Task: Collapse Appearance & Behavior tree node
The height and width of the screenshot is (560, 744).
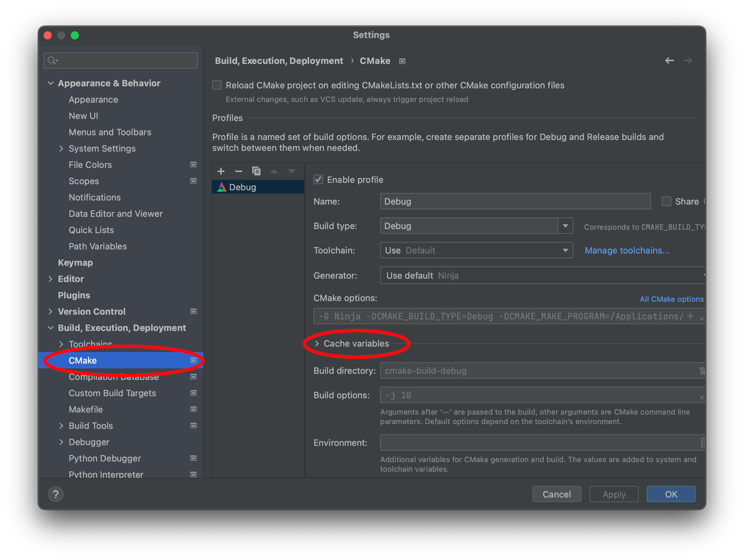Action: [51, 83]
